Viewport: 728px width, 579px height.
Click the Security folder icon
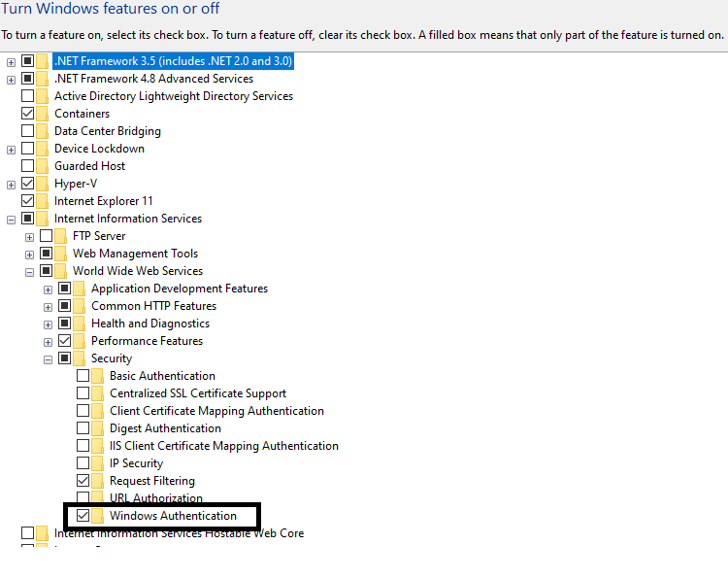[x=79, y=358]
